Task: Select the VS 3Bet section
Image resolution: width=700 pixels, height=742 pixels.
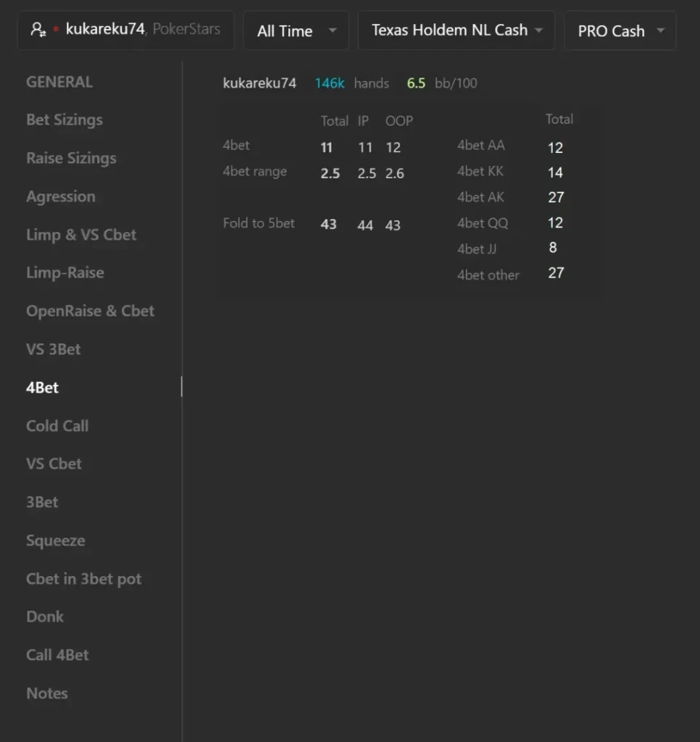Action: coord(53,349)
